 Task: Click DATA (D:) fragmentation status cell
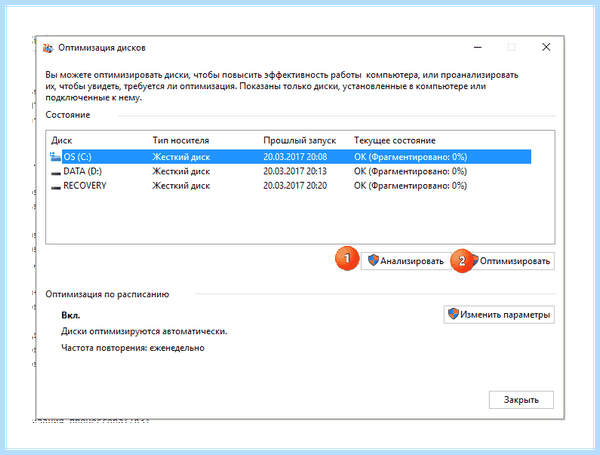(x=410, y=171)
